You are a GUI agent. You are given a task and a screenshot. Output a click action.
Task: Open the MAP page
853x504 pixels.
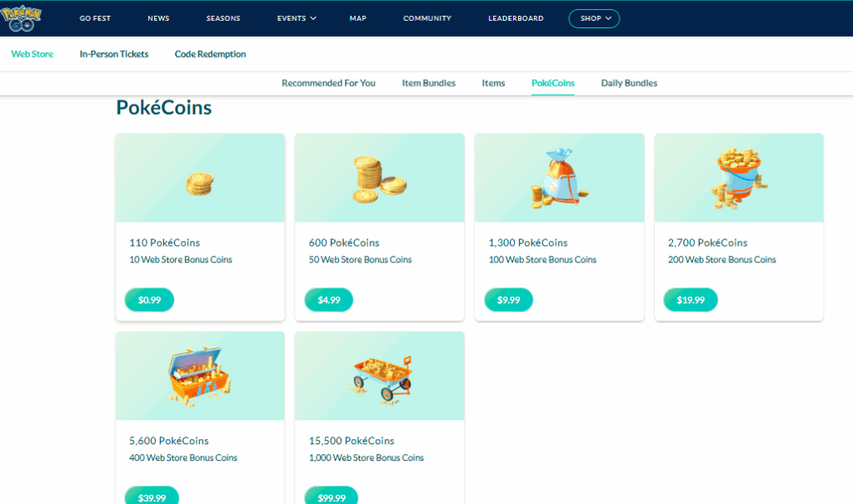358,18
